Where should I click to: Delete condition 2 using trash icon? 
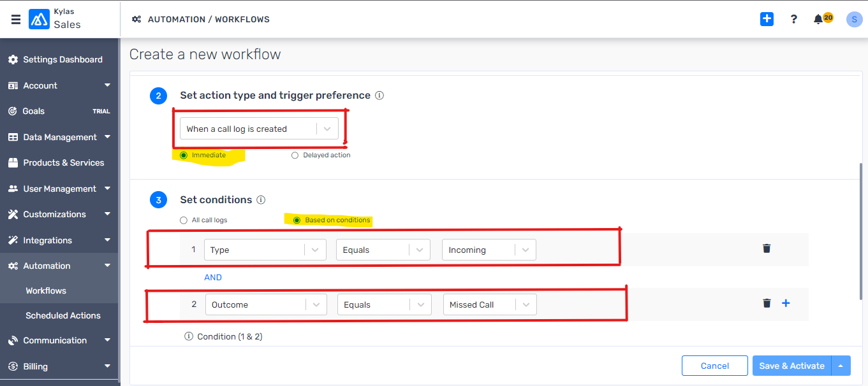[767, 303]
